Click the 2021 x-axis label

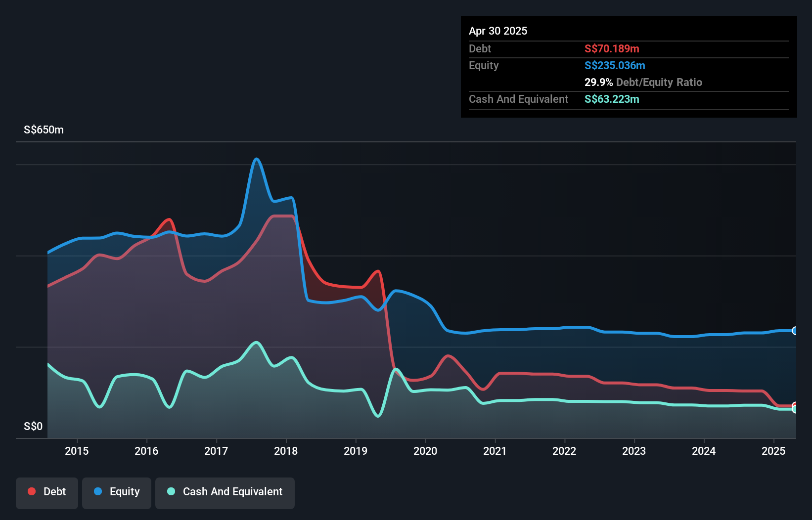pos(495,451)
